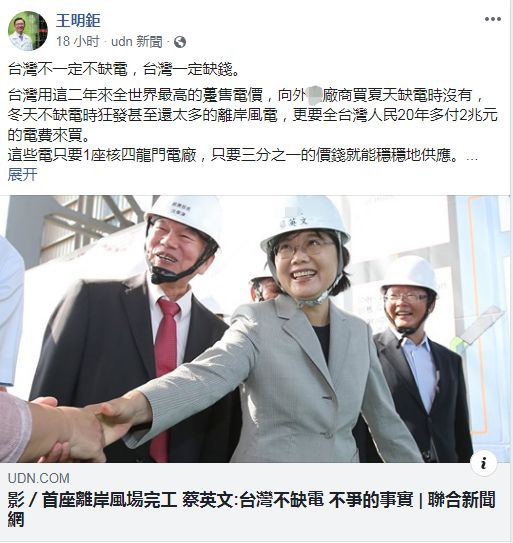Screen dimensions: 513x543
Task: Expand the post with 展开
Action: point(22,174)
